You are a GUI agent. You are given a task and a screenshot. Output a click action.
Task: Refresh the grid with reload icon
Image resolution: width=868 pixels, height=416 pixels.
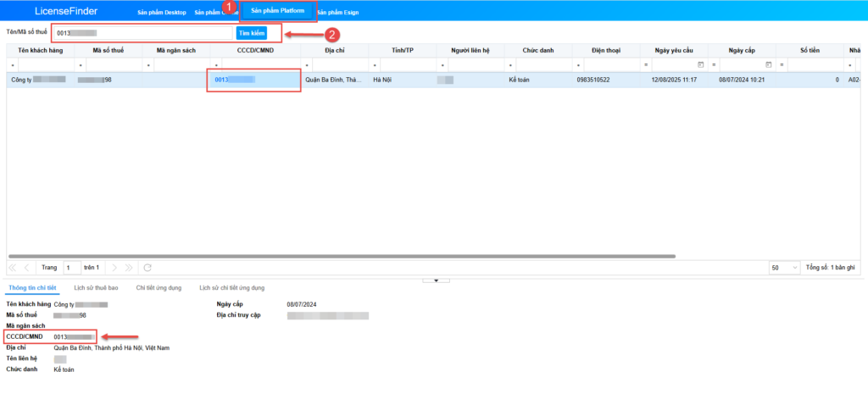148,268
